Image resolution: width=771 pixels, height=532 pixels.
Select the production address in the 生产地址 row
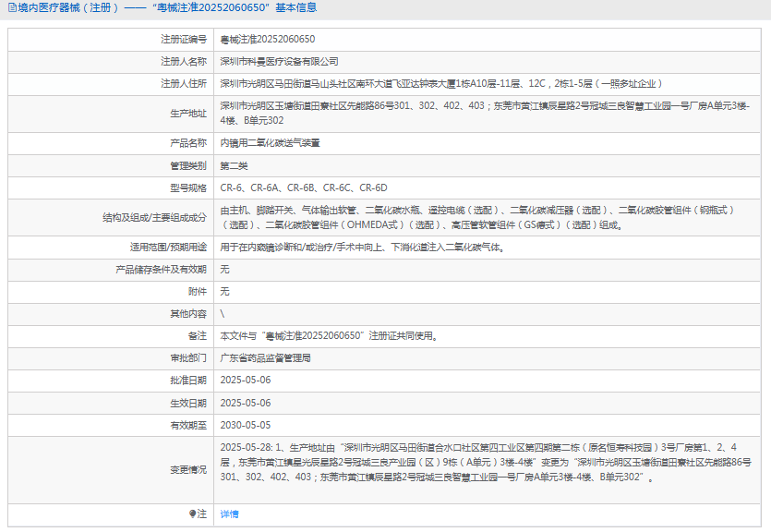485,113
